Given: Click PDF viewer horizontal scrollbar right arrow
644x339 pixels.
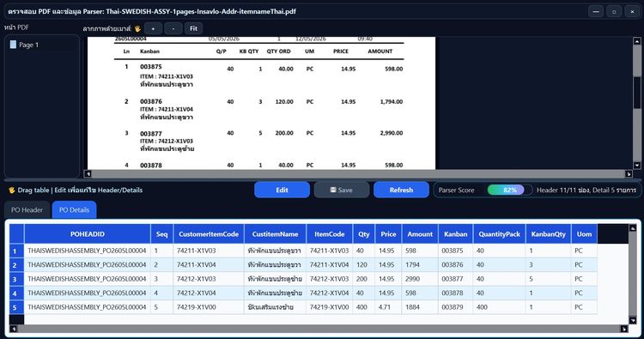Looking at the screenshot, I should pyautogui.click(x=629, y=173).
